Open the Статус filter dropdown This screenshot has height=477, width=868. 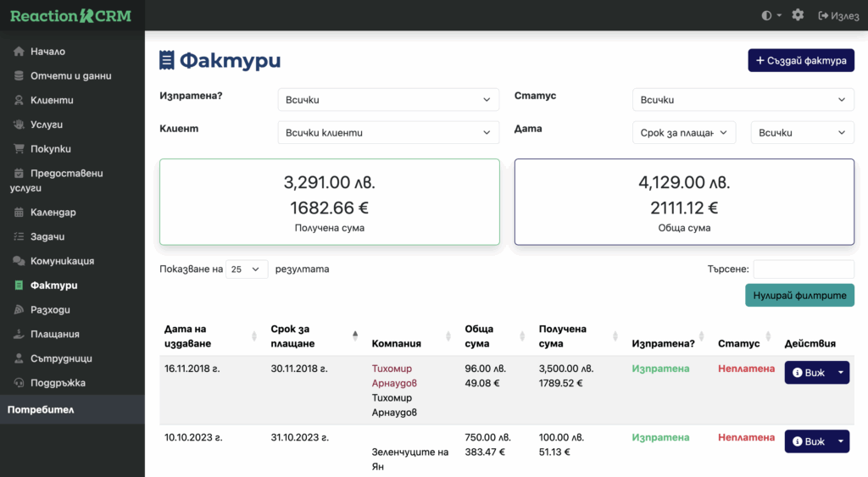743,100
